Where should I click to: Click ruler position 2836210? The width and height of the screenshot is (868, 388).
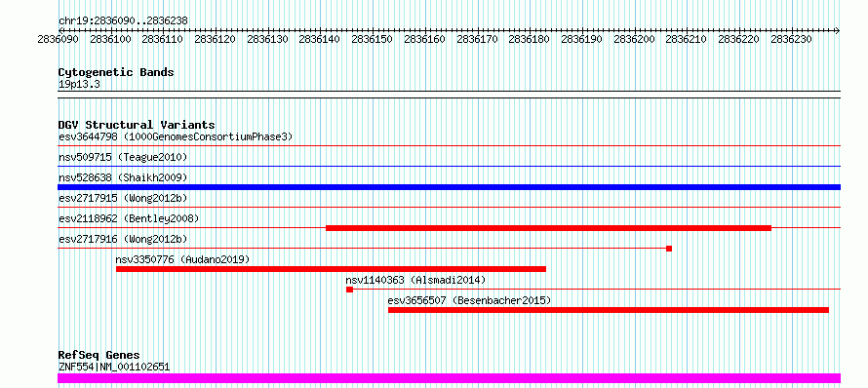(686, 40)
